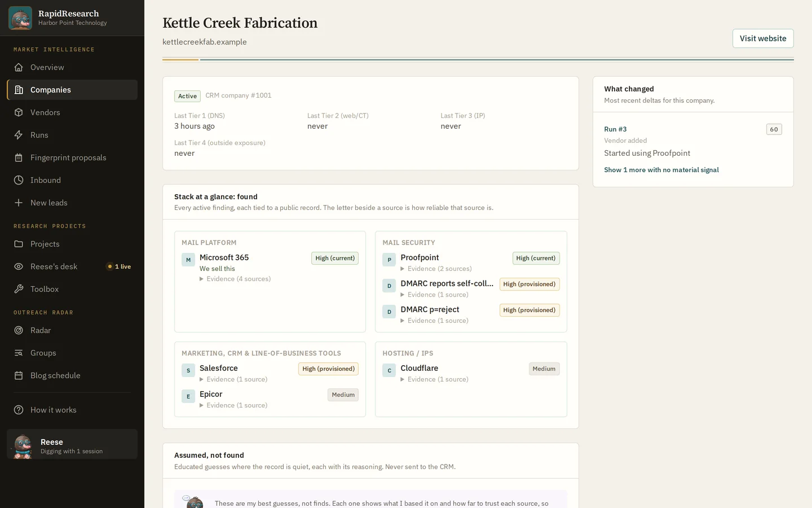Expand Proofpoint evidence (2 sources)

[436, 269]
